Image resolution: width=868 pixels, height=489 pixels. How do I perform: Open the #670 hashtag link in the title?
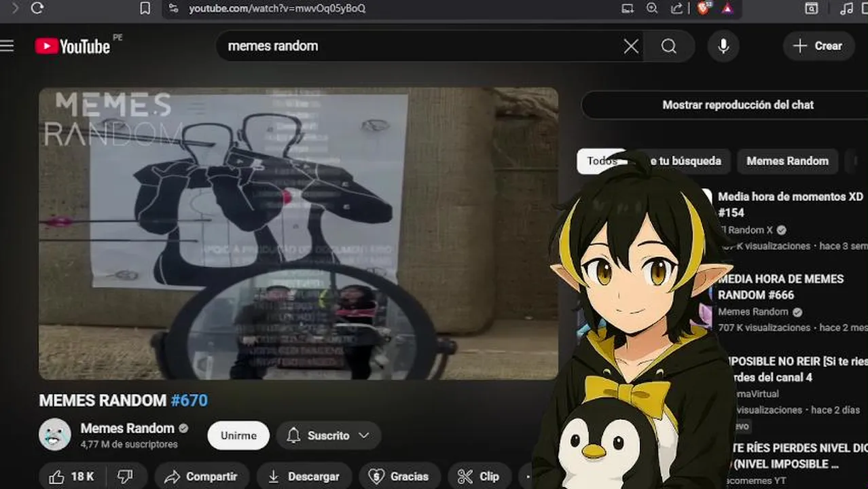click(189, 401)
